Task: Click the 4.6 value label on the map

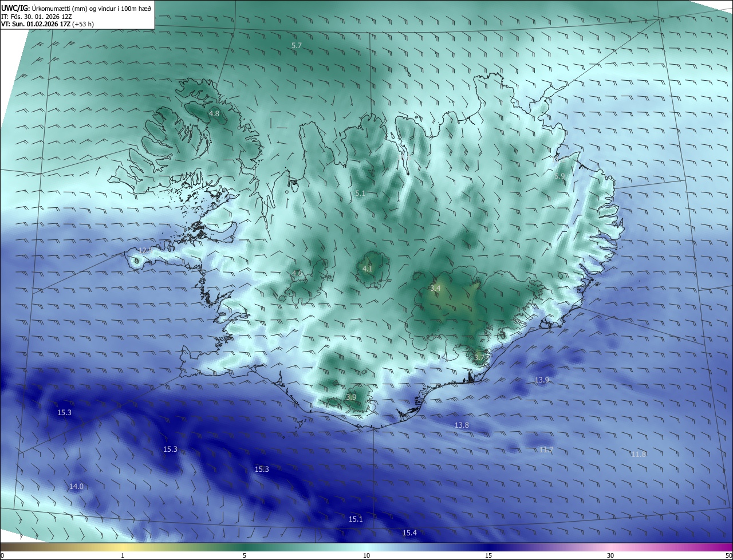Action: pyautogui.click(x=297, y=274)
